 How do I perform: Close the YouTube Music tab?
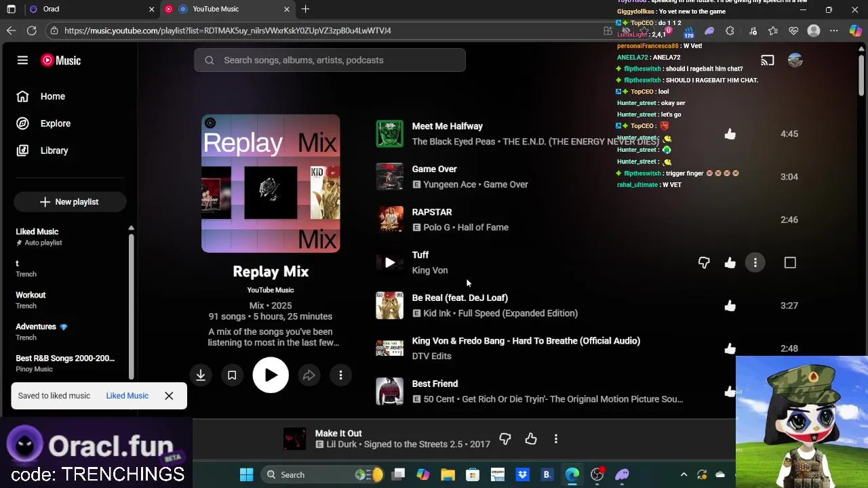pyautogui.click(x=286, y=9)
